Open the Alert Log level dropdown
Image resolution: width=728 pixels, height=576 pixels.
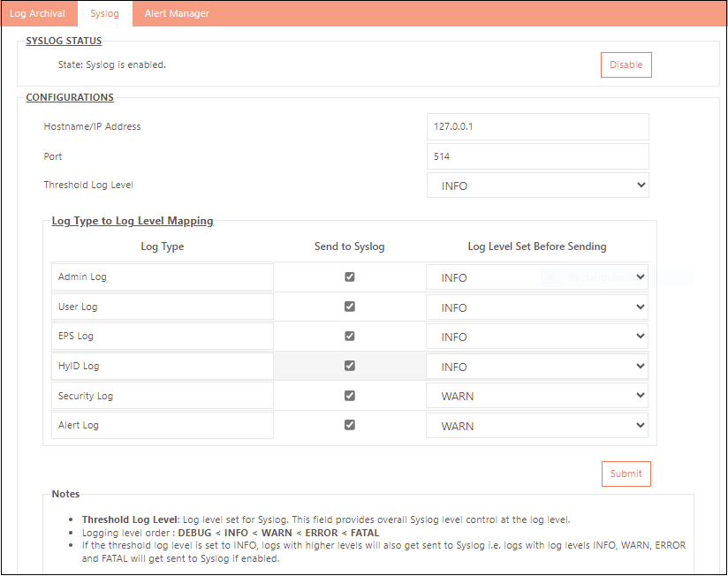[537, 426]
